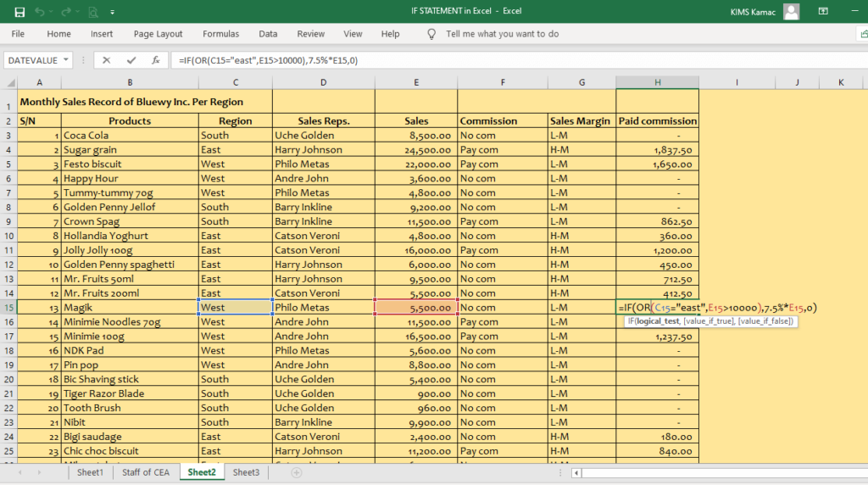Click the Golden Penny Jellof cell
The width and height of the screenshot is (868, 485).
130,207
